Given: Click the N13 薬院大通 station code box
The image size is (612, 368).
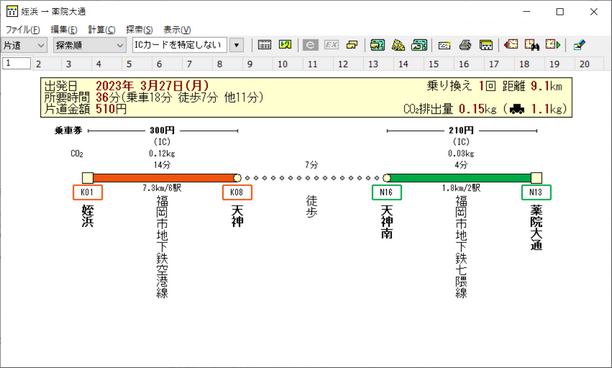Looking at the screenshot, I should point(536,192).
